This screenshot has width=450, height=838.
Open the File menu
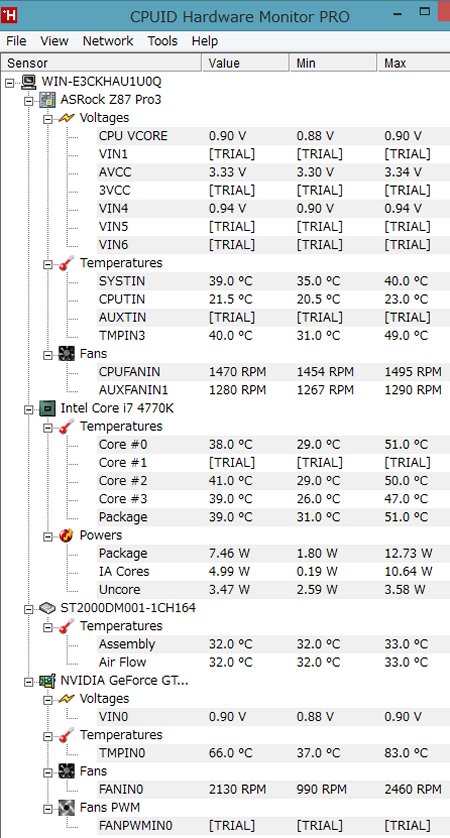pos(16,41)
